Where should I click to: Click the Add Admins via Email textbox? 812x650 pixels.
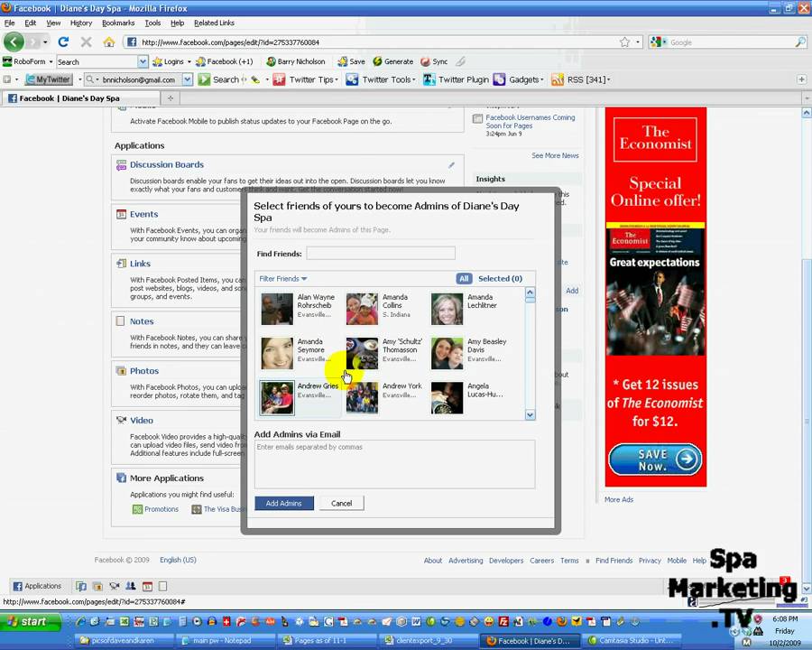pos(394,464)
